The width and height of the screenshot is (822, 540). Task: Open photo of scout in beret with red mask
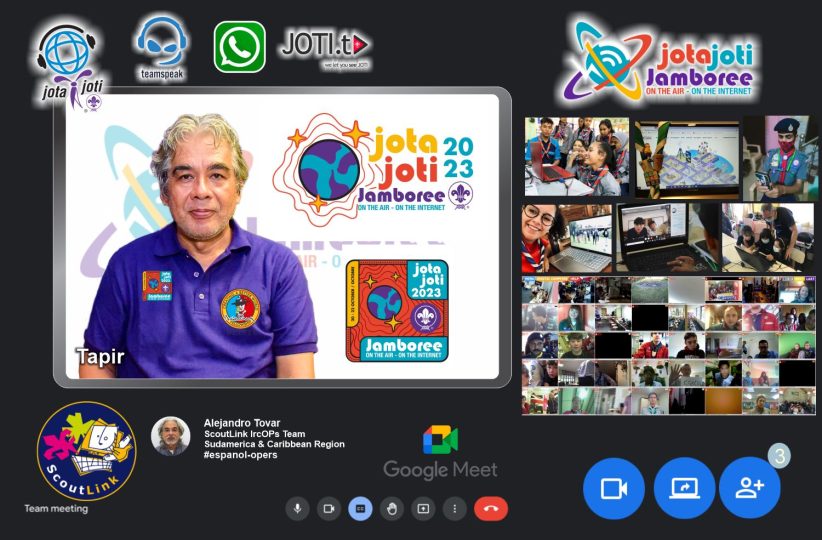(780, 159)
